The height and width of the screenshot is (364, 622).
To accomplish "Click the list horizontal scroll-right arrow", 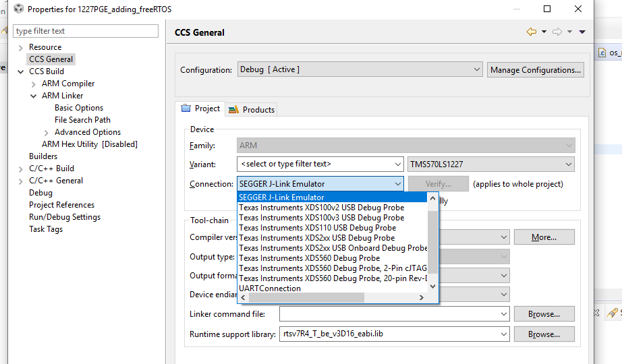I will click(x=421, y=298).
